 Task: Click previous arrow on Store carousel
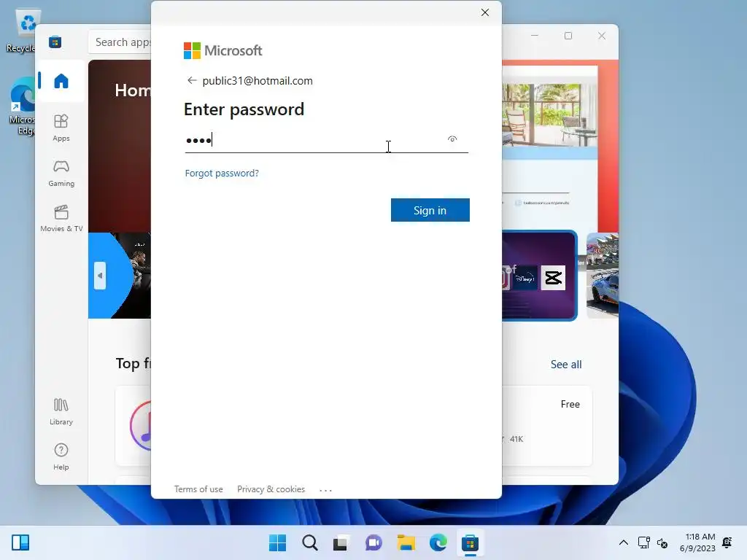click(x=99, y=275)
